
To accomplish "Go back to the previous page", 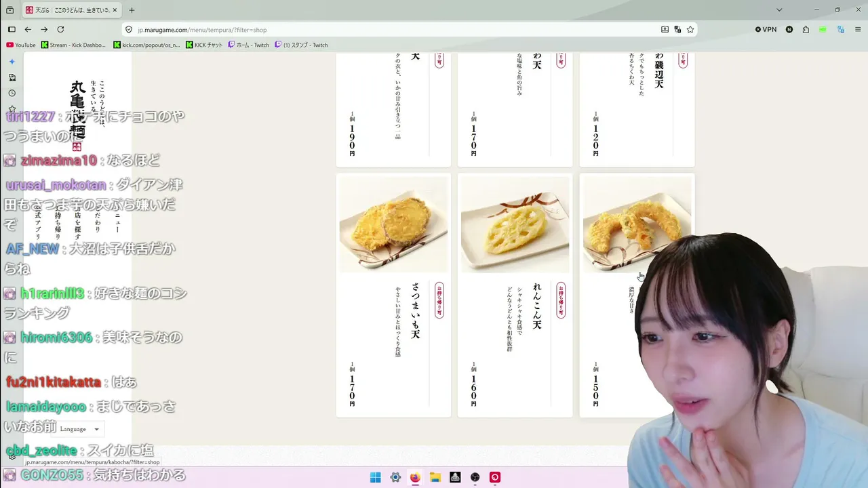I will [x=28, y=30].
